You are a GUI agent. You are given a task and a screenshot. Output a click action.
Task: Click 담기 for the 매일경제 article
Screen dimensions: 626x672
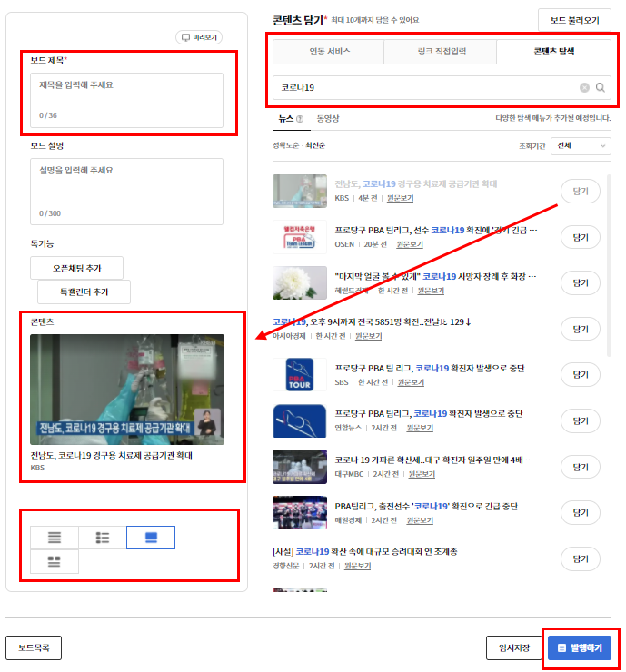click(x=581, y=512)
